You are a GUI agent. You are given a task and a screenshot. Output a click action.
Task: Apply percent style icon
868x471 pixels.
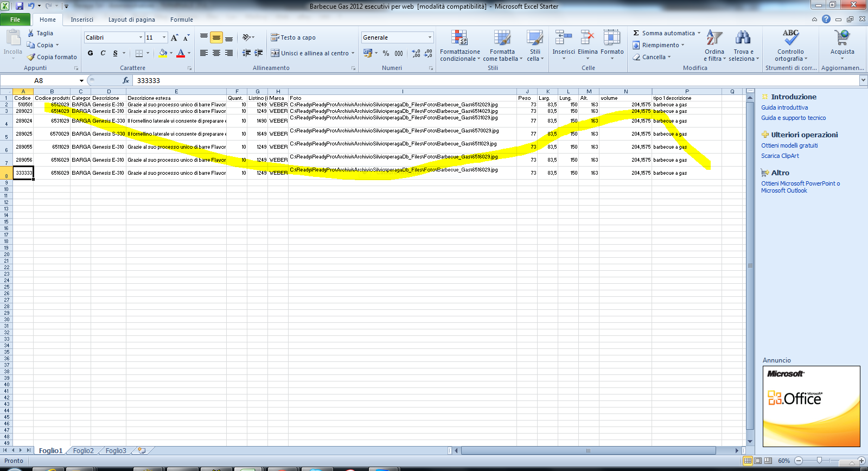[386, 53]
